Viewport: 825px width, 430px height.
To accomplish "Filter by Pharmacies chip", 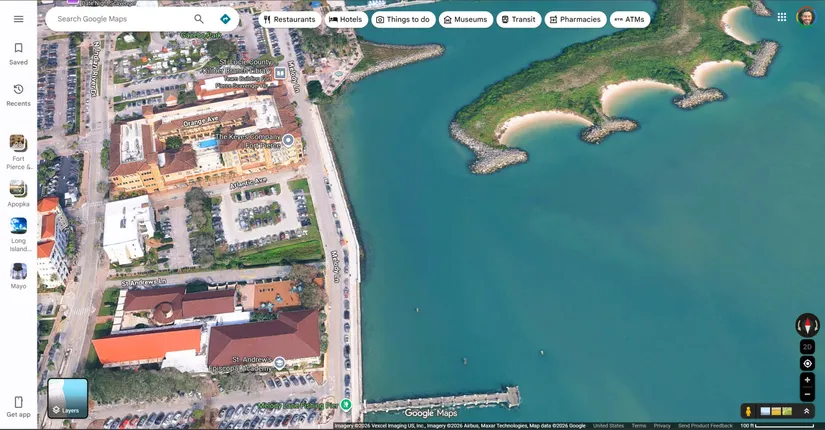I will pos(575,19).
